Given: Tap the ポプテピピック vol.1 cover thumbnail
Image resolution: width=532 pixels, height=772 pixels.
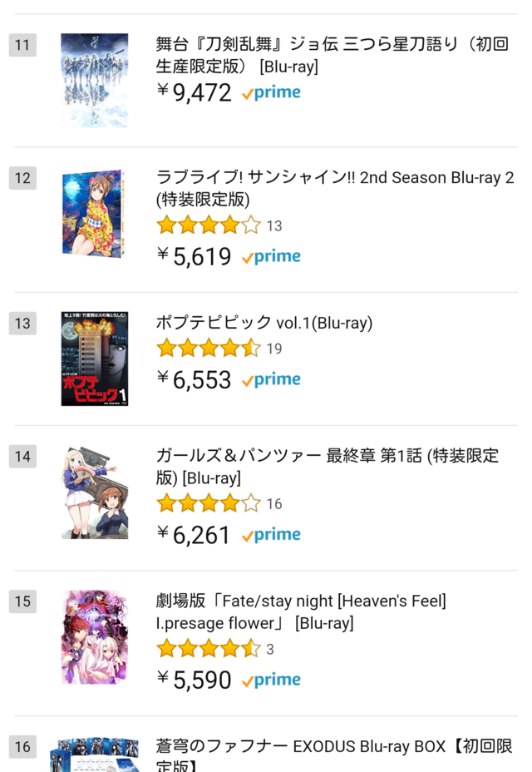Looking at the screenshot, I should 95,359.
